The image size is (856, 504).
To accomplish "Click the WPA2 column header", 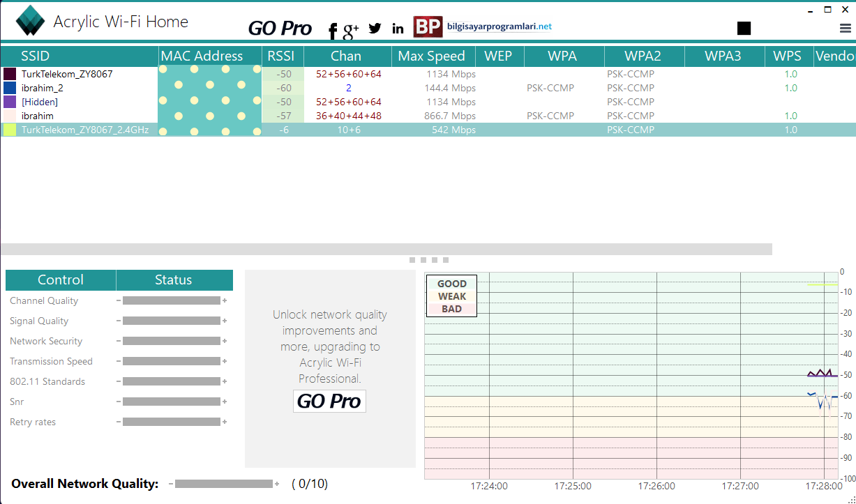I will pos(644,56).
